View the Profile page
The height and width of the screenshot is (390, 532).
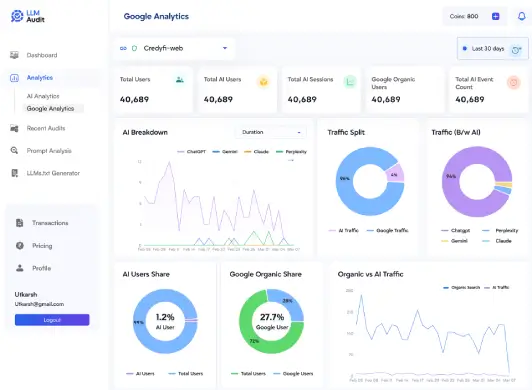point(41,268)
